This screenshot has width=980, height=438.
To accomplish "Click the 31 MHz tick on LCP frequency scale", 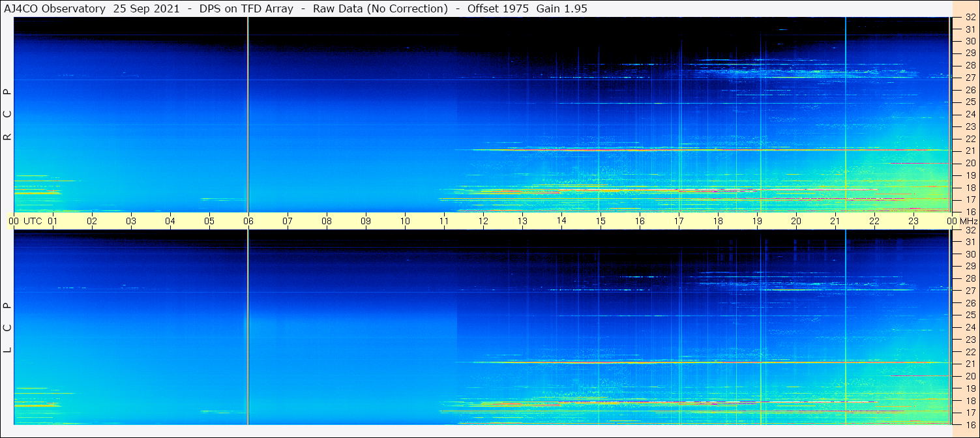I will pos(970,242).
